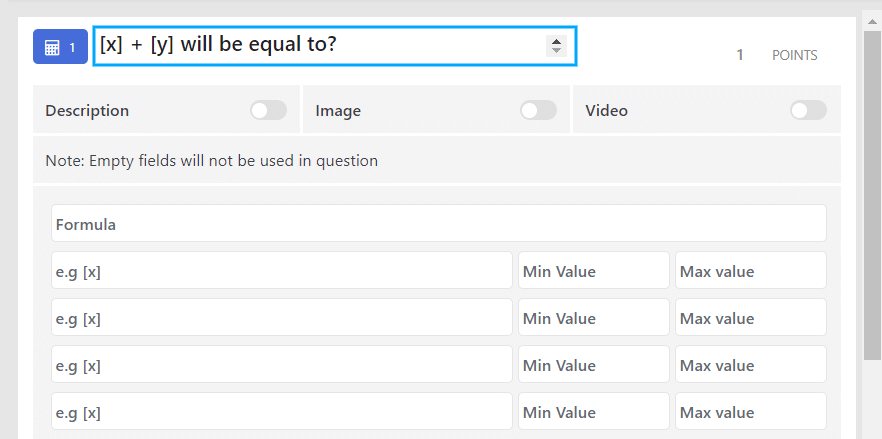Select the first variable name field

coord(282,270)
